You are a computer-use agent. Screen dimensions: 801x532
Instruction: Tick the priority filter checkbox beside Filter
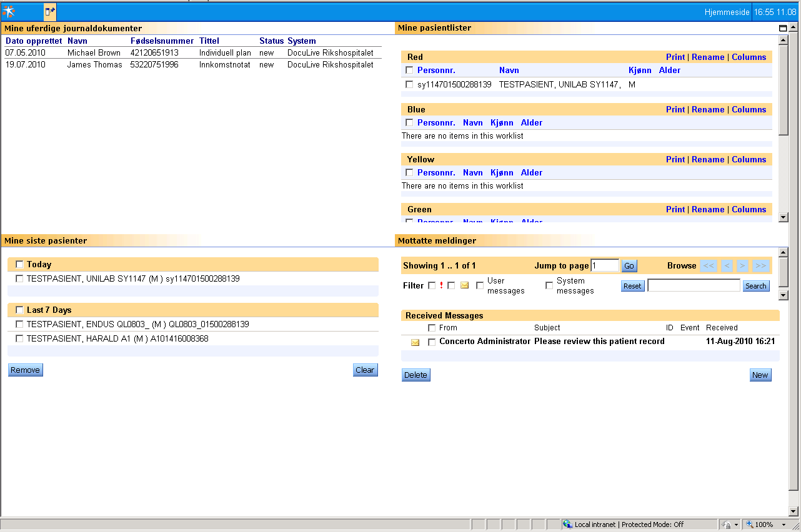coord(432,285)
